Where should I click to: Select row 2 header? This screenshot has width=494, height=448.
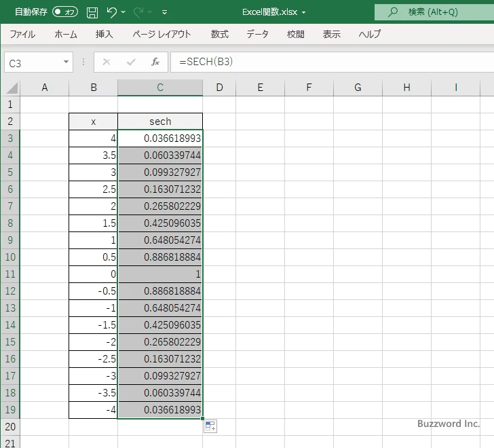(10, 122)
